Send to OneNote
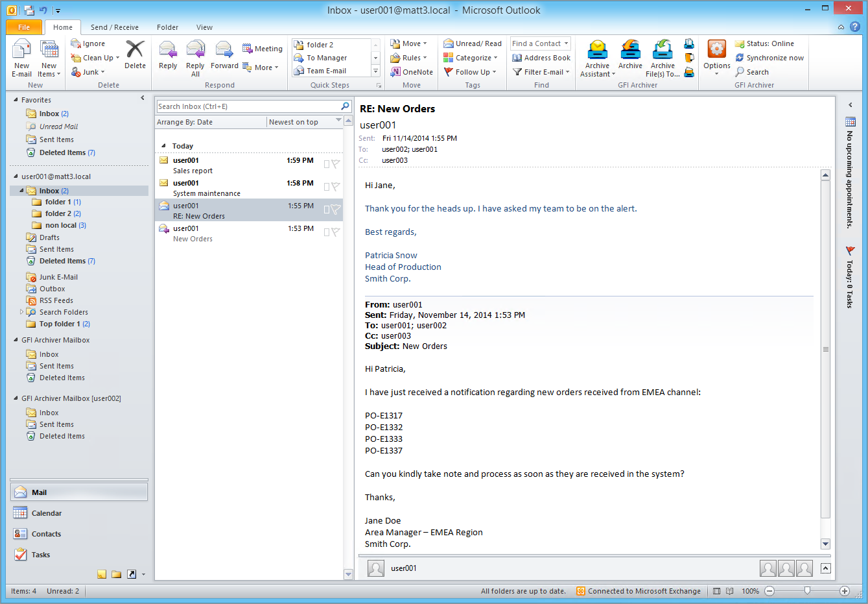The image size is (868, 604). click(412, 72)
